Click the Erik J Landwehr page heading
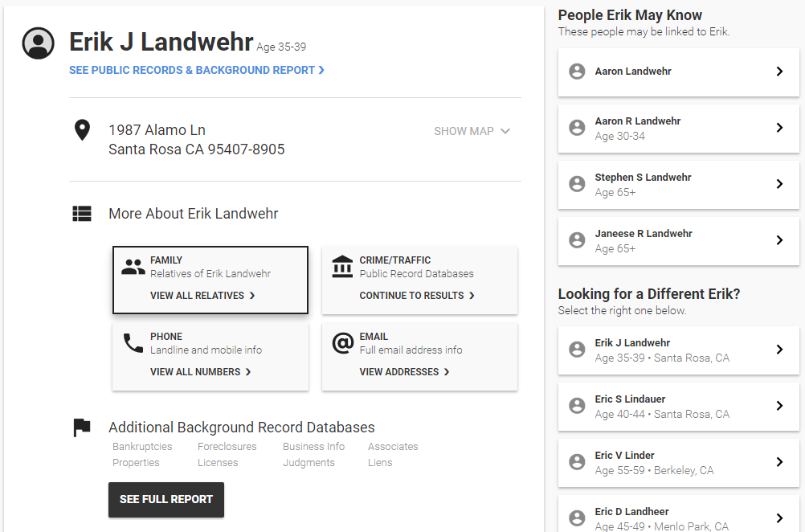This screenshot has width=805, height=532. coord(161,42)
